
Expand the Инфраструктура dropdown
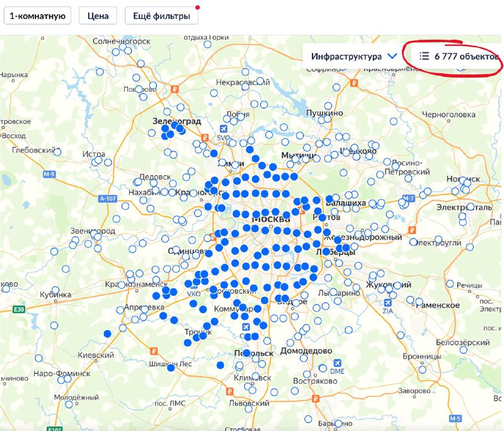353,56
